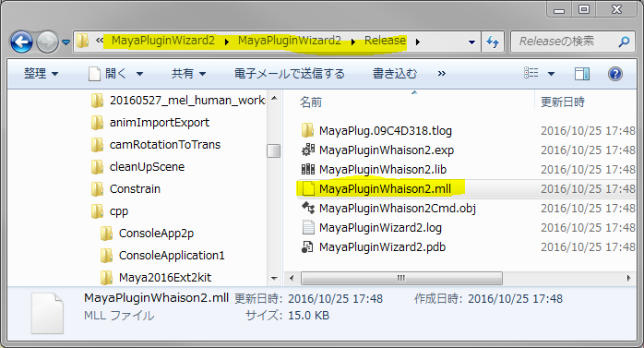The height and width of the screenshot is (348, 644).
Task: Go back with the blue Back arrow
Action: coord(21,42)
